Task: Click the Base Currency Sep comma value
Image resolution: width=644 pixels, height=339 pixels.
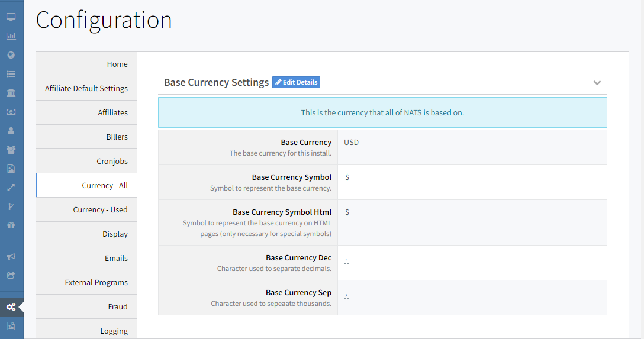Action: pos(347,293)
